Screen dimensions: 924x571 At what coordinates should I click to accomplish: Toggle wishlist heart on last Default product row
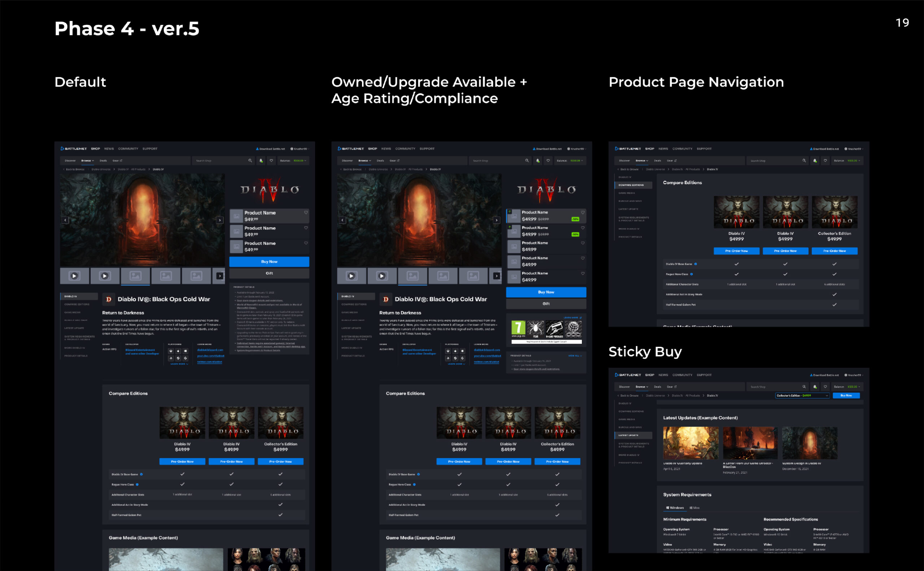(306, 243)
